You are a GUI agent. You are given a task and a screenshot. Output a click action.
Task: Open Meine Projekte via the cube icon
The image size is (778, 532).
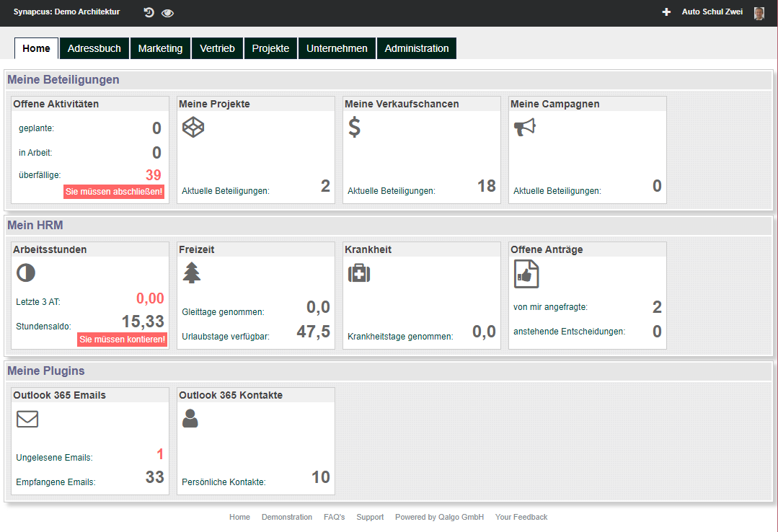[x=193, y=126]
